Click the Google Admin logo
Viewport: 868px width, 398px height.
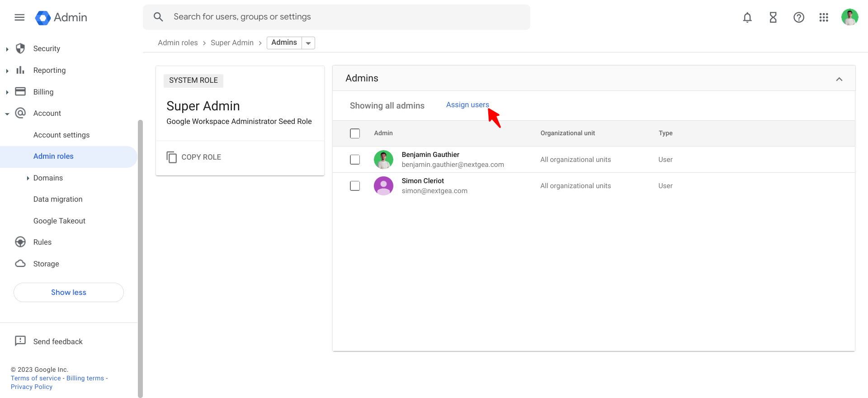61,18
